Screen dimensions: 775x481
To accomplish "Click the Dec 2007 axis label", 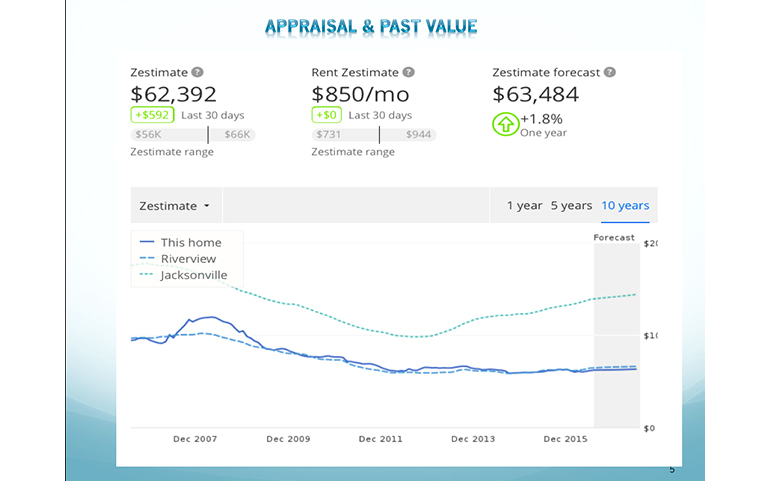I will 194,438.
